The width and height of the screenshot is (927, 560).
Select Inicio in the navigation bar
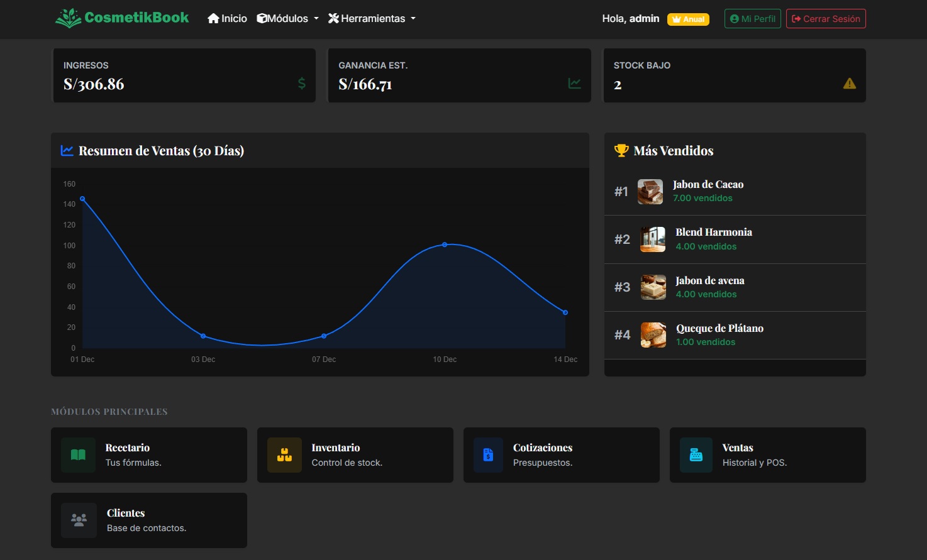[227, 18]
